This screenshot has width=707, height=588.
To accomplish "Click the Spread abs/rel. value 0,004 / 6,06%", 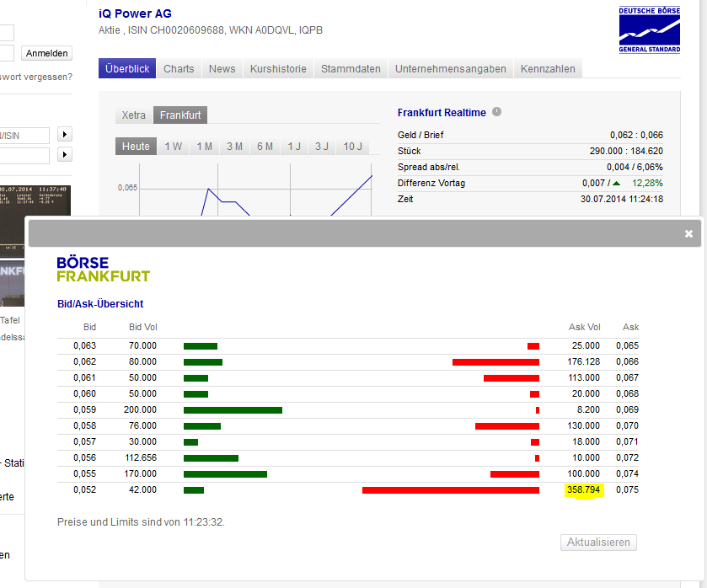I will click(x=635, y=167).
